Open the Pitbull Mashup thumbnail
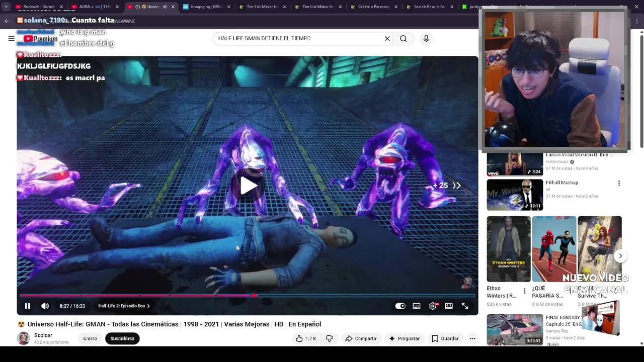Viewport: 644px width, 362px height. tap(515, 195)
